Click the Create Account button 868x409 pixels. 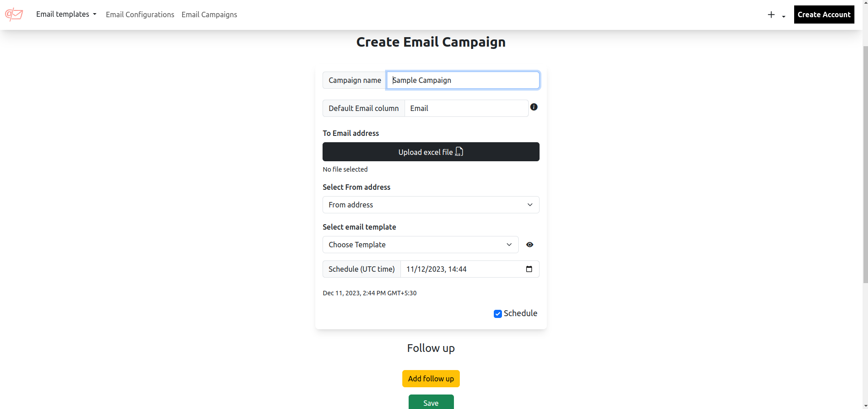[x=824, y=14]
